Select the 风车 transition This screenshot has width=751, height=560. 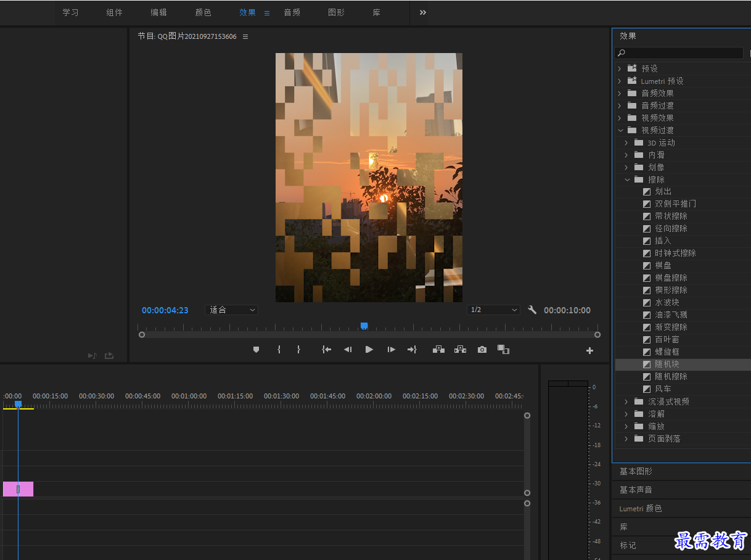[x=663, y=389]
